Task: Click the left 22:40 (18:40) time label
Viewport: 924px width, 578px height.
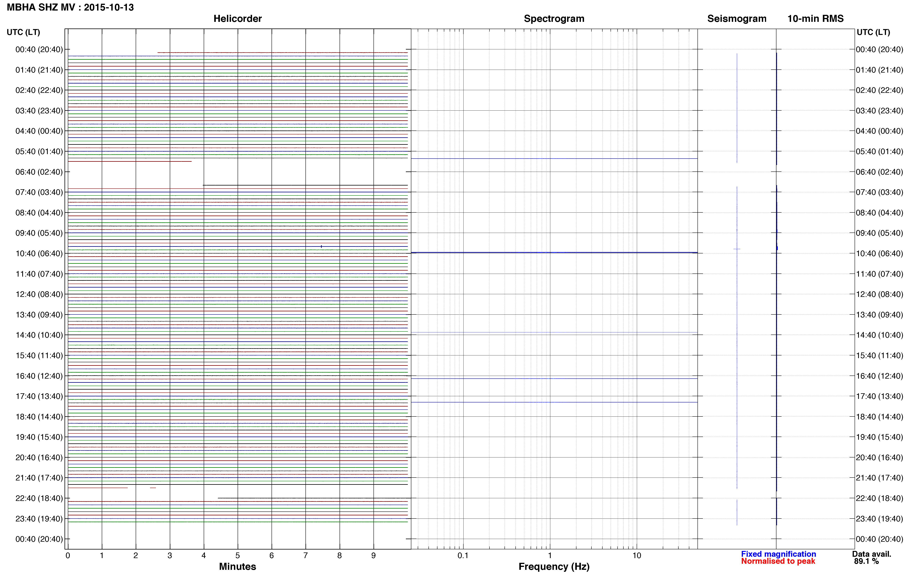Action: click(x=39, y=498)
